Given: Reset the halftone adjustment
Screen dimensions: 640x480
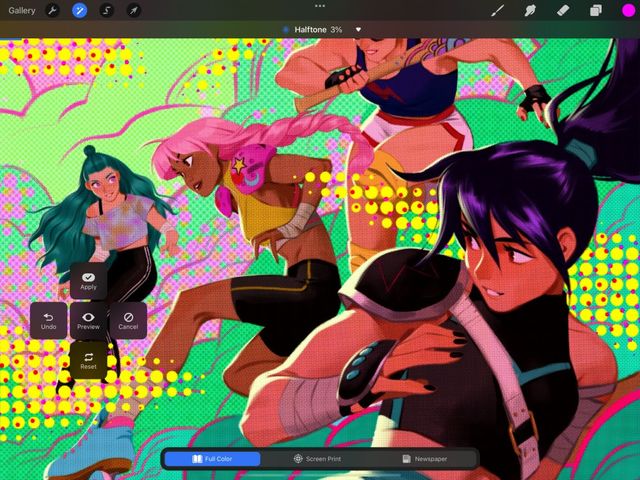Looking at the screenshot, I should tap(88, 361).
